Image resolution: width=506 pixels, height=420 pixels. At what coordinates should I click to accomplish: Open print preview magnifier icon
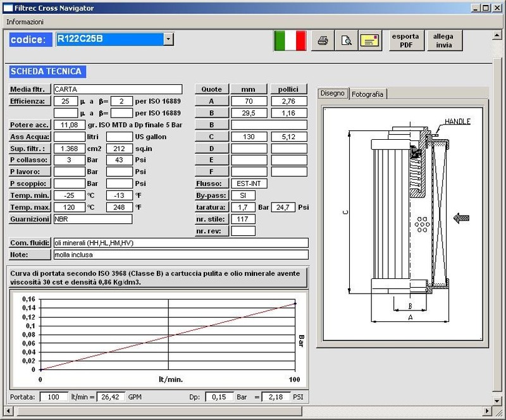pyautogui.click(x=346, y=40)
